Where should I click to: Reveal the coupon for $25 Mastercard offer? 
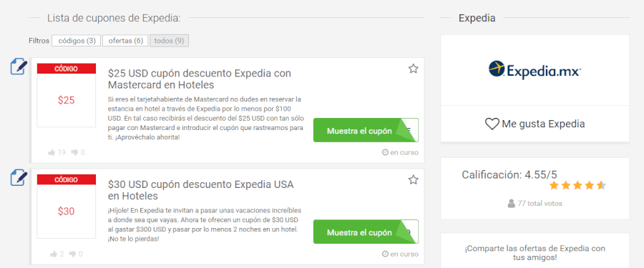tap(366, 130)
